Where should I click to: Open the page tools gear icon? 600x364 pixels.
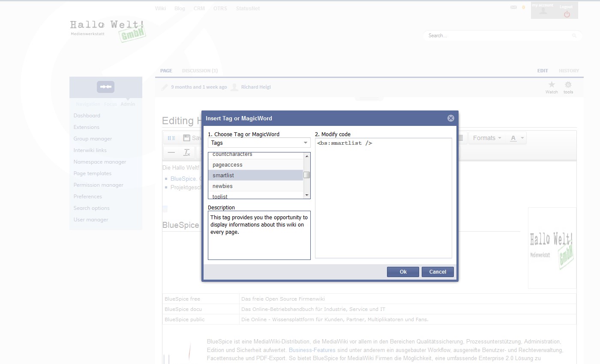click(568, 84)
